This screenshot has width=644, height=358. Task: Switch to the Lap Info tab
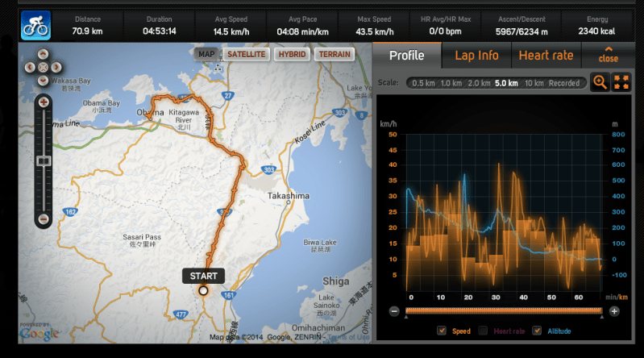click(476, 56)
